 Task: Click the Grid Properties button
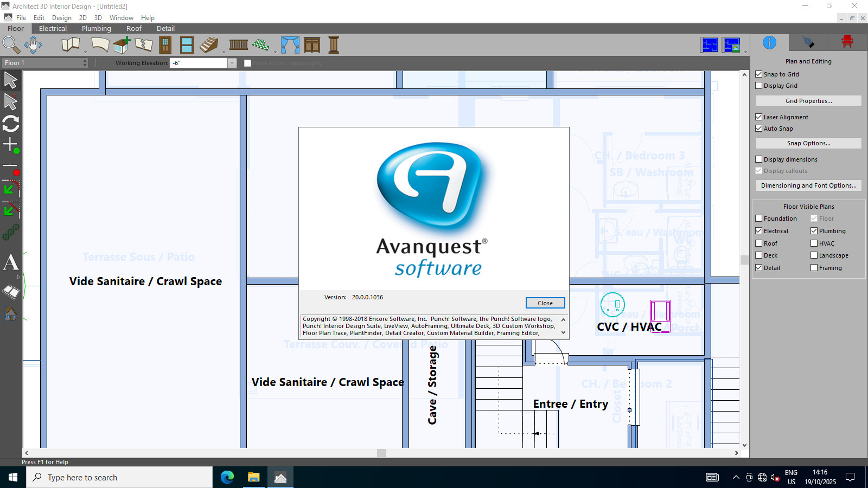tap(808, 101)
